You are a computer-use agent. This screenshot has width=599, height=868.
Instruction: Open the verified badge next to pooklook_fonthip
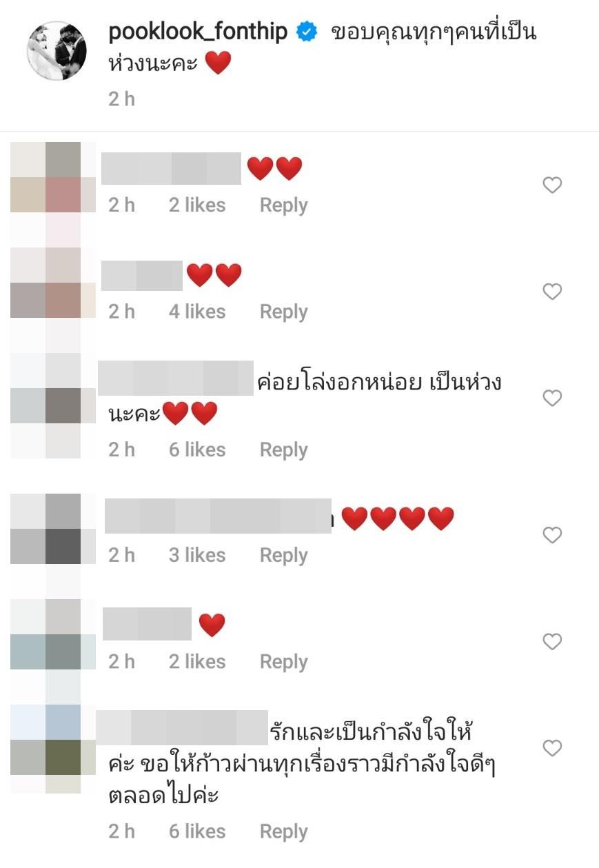coord(305,32)
